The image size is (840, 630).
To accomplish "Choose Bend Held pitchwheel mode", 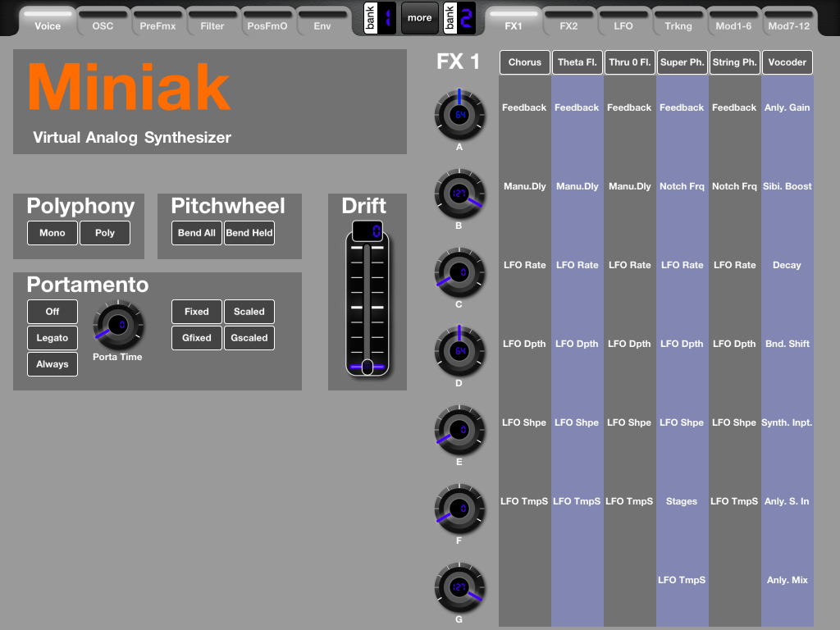I will point(249,233).
